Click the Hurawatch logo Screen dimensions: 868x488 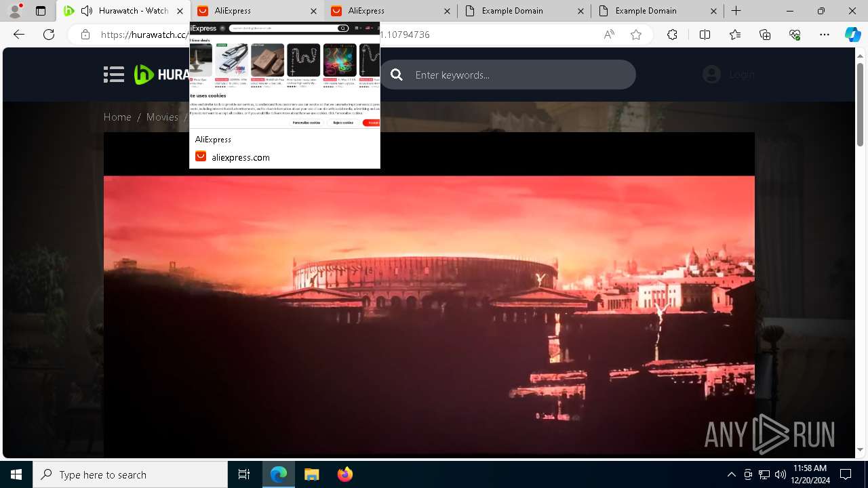click(x=161, y=75)
